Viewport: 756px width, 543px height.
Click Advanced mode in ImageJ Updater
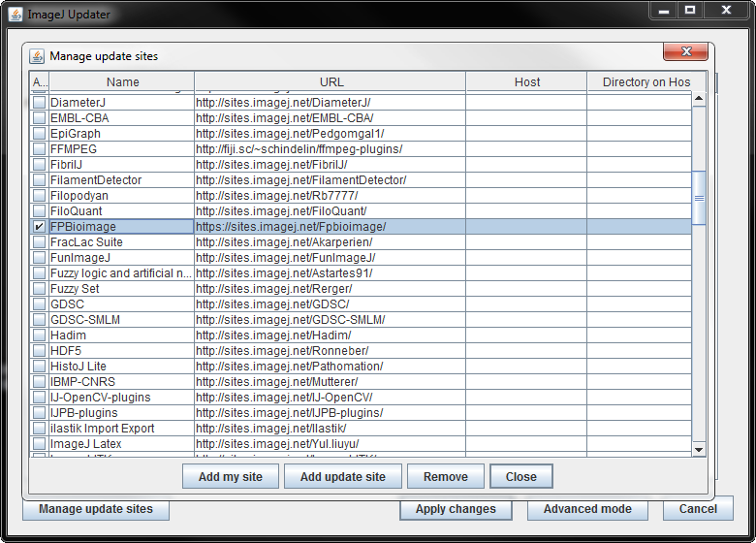(x=587, y=509)
